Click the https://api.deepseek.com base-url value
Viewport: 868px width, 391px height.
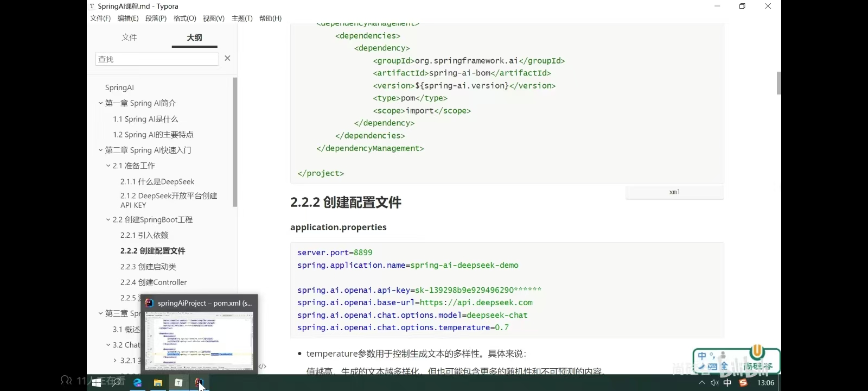coord(476,302)
